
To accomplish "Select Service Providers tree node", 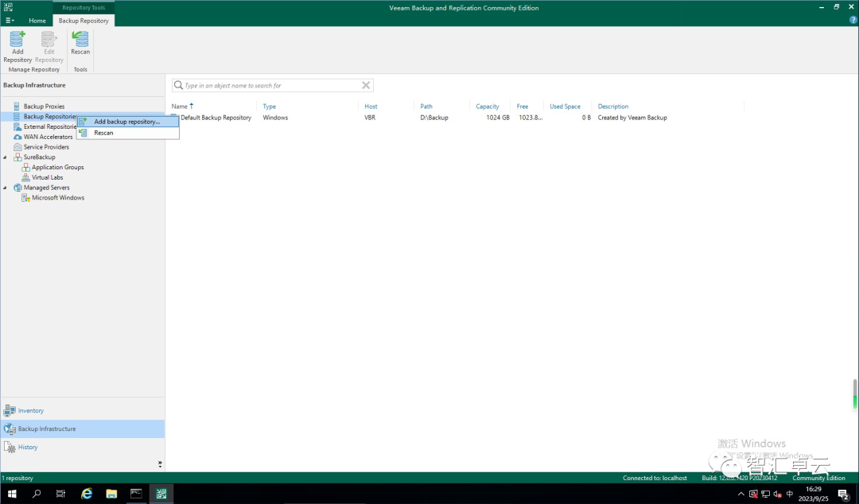I will click(x=46, y=147).
